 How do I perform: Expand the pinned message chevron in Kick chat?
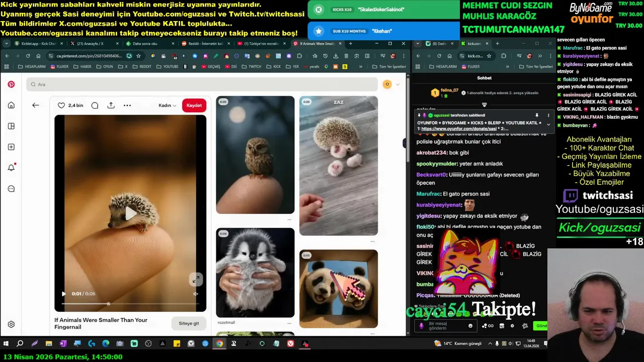coord(548,124)
